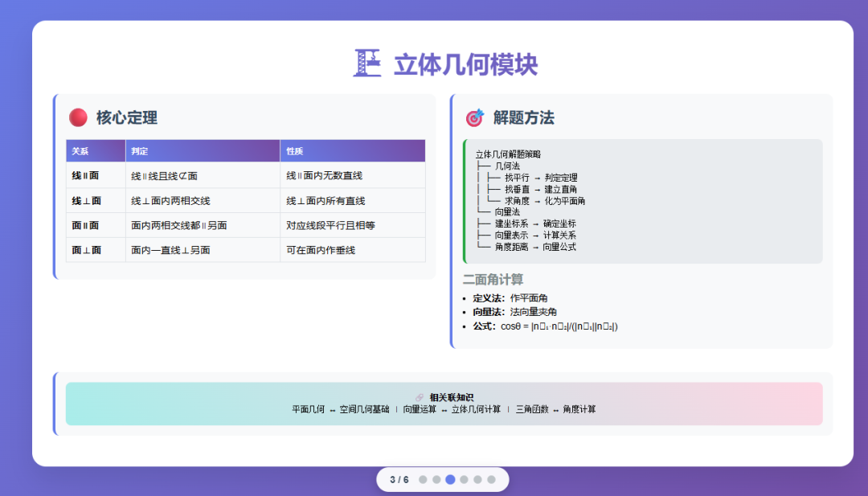Select the 二面角计算 subheading
Viewport: 868px width, 496px height.
click(x=493, y=280)
